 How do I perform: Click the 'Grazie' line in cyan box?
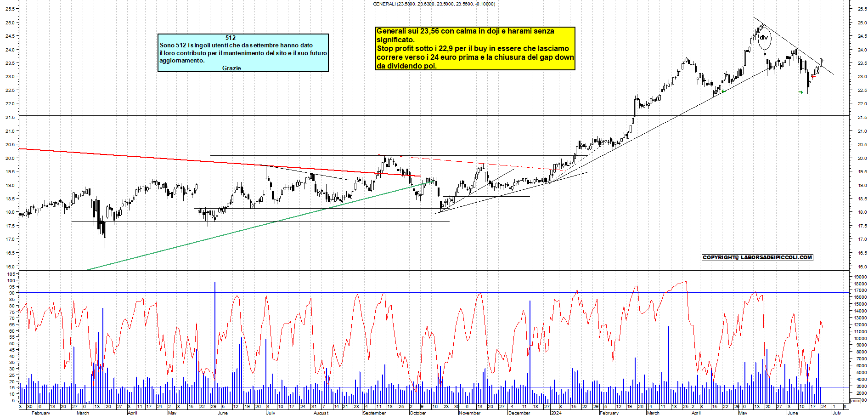point(231,68)
